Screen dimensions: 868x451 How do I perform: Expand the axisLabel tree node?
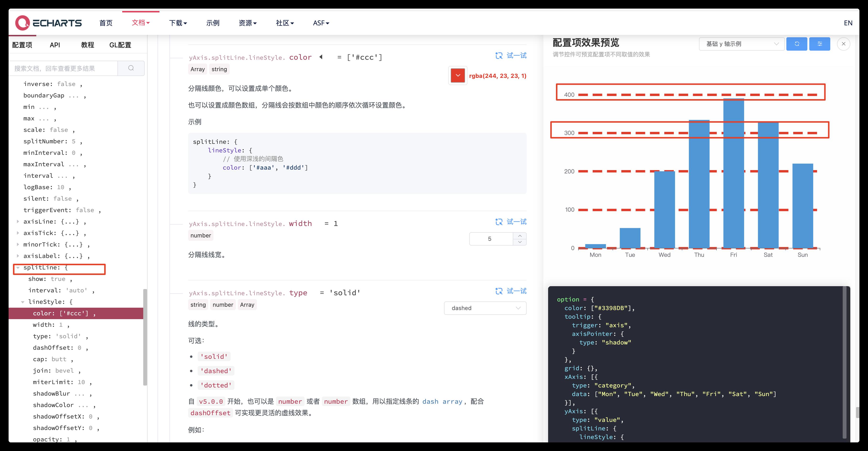(18, 256)
